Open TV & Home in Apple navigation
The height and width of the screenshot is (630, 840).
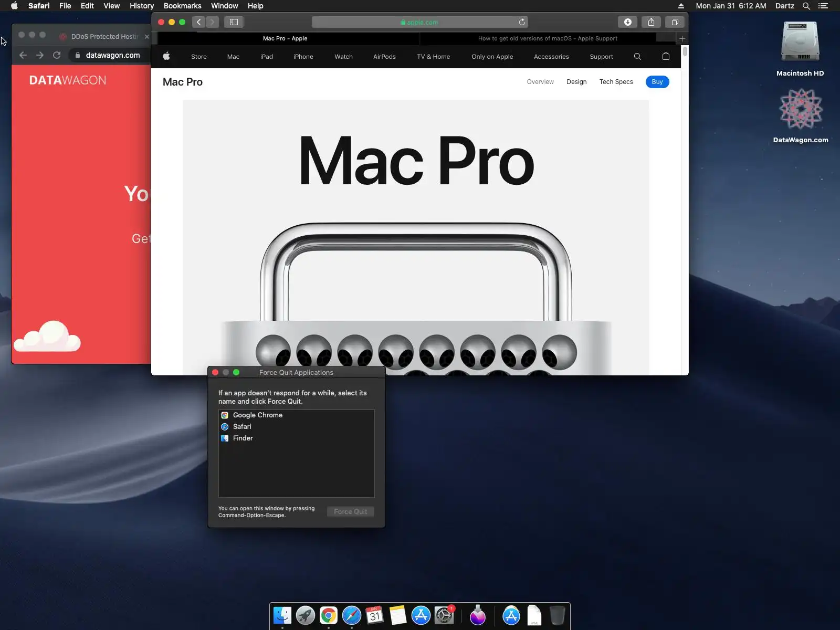434,57
